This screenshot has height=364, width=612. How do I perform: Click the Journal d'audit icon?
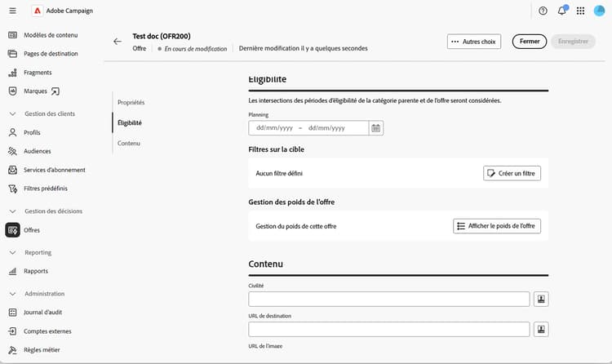(12, 312)
